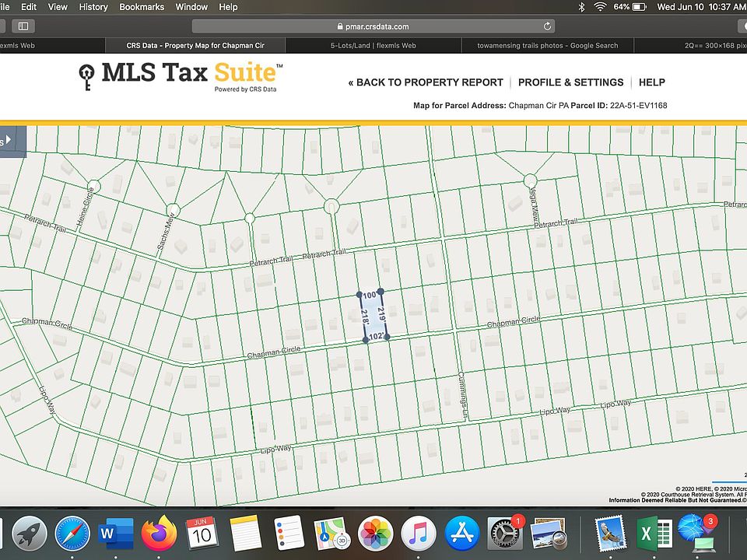The image size is (747, 560).
Task: Open the Maps app in the Dock
Action: pos(332,534)
